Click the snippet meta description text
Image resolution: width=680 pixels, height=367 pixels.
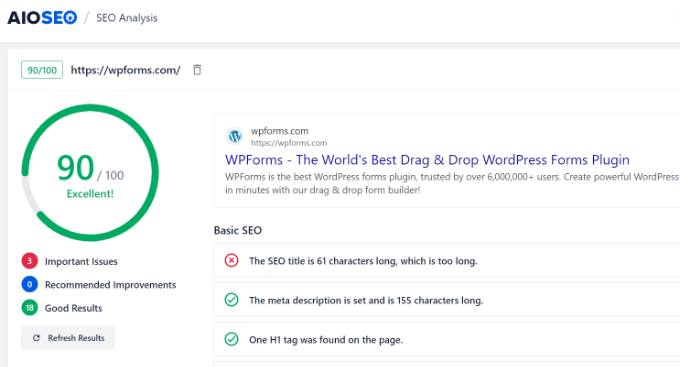click(451, 184)
